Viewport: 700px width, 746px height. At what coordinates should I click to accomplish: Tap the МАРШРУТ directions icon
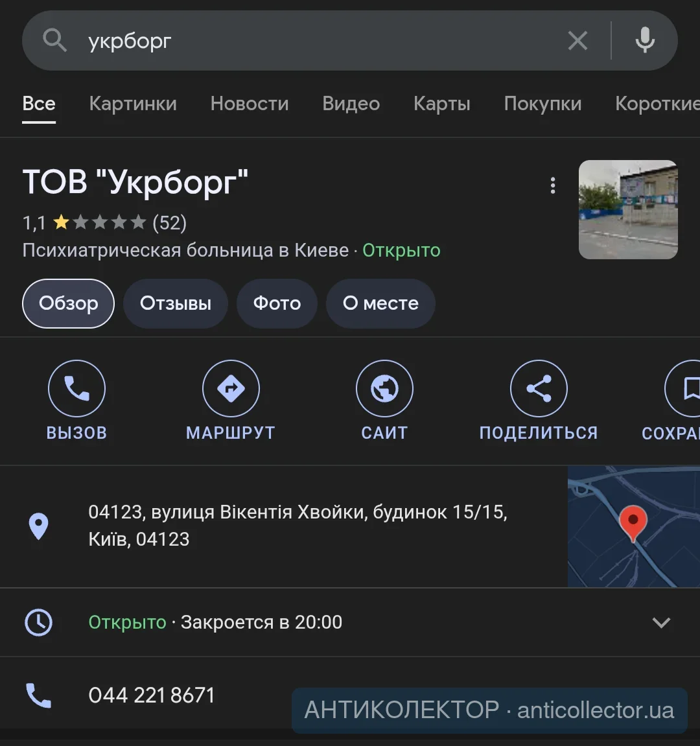pos(231,388)
